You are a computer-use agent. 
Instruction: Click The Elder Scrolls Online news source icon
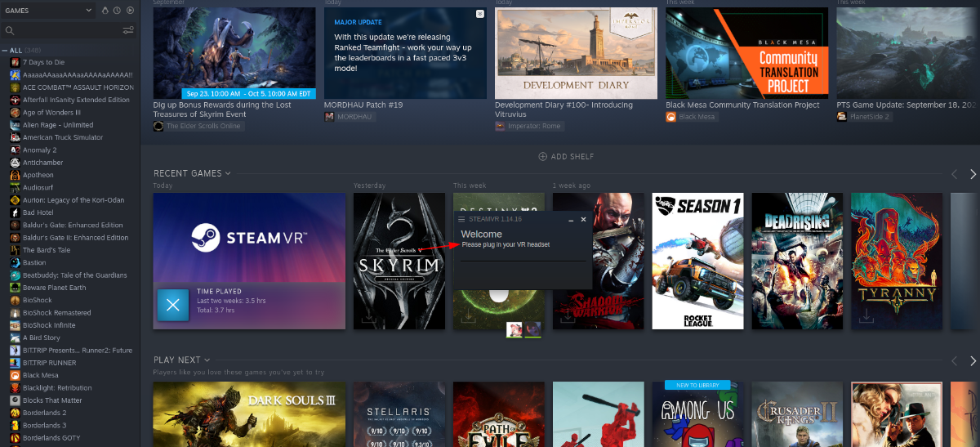click(158, 126)
